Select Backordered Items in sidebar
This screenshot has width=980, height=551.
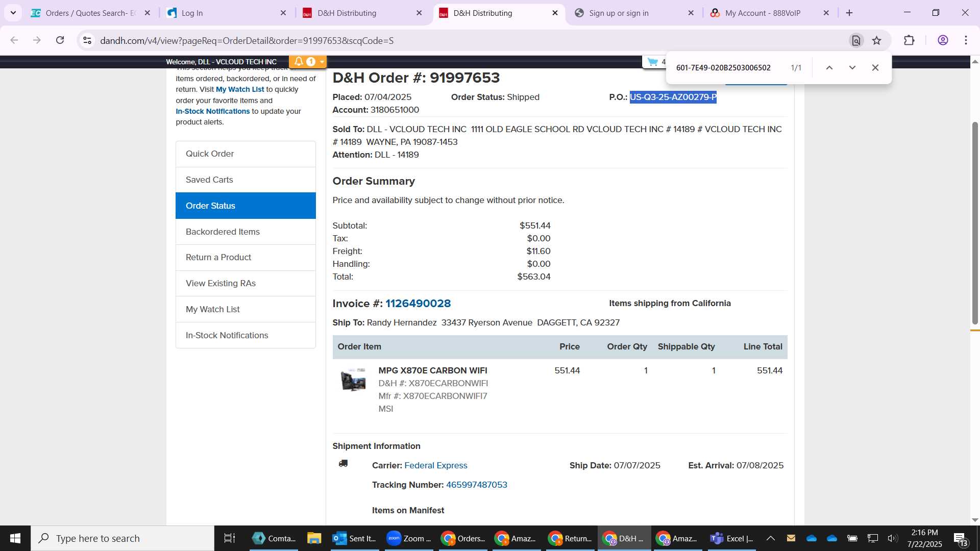click(x=246, y=232)
